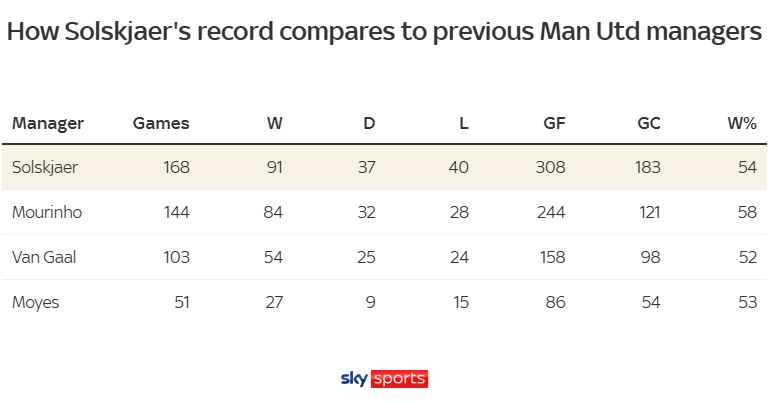Select Van Gaal manager name
The height and width of the screenshot is (402, 768).
[44, 257]
